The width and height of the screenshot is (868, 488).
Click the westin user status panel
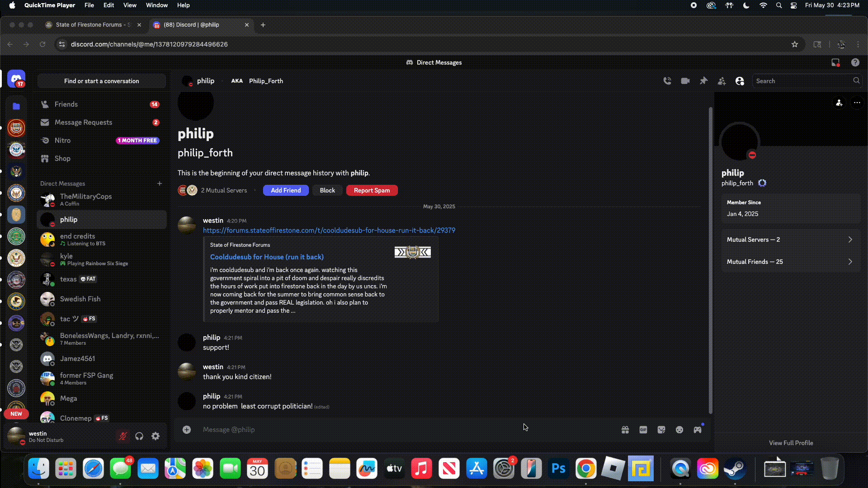click(x=59, y=436)
